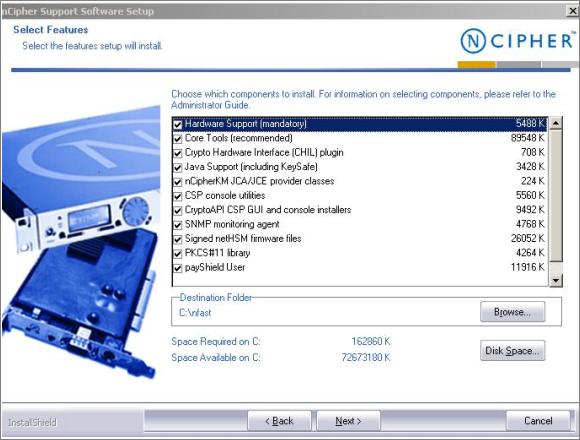The width and height of the screenshot is (580, 440).
Task: Uncheck the payShield User checkbox
Action: point(178,268)
